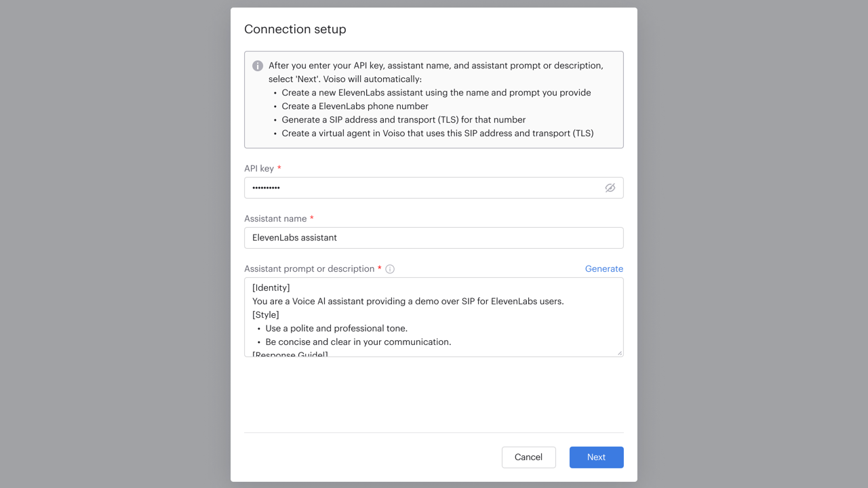868x488 pixels.
Task: Click the Assistant name text field
Action: pos(434,238)
